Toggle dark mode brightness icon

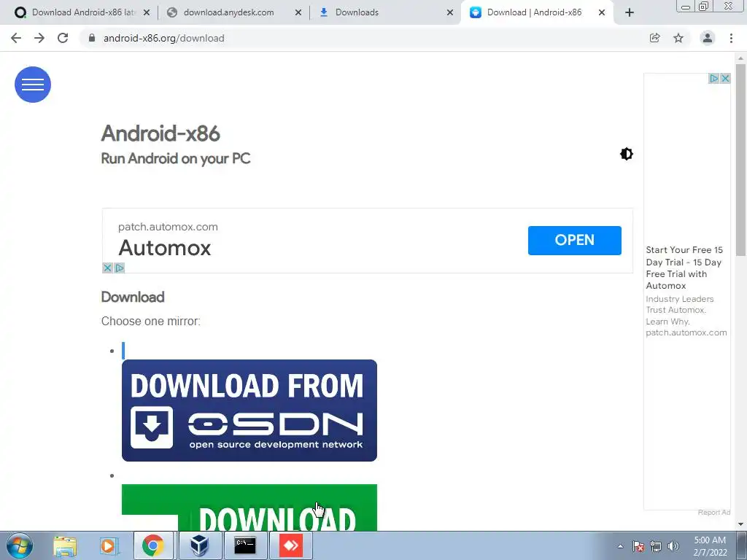point(627,154)
